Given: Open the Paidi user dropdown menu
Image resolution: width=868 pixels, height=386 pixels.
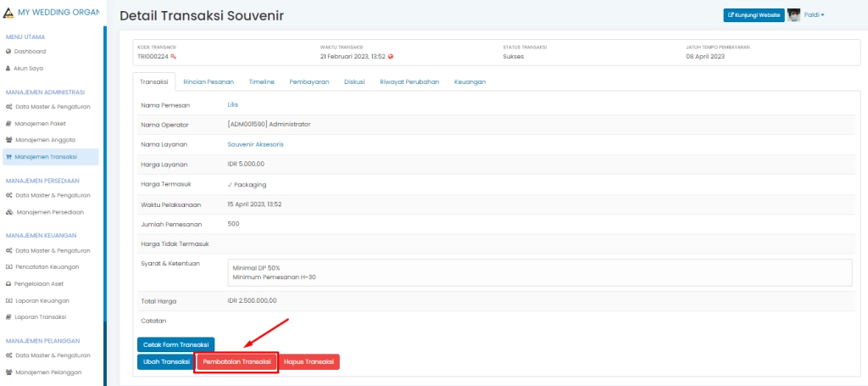Looking at the screenshot, I should click(814, 14).
